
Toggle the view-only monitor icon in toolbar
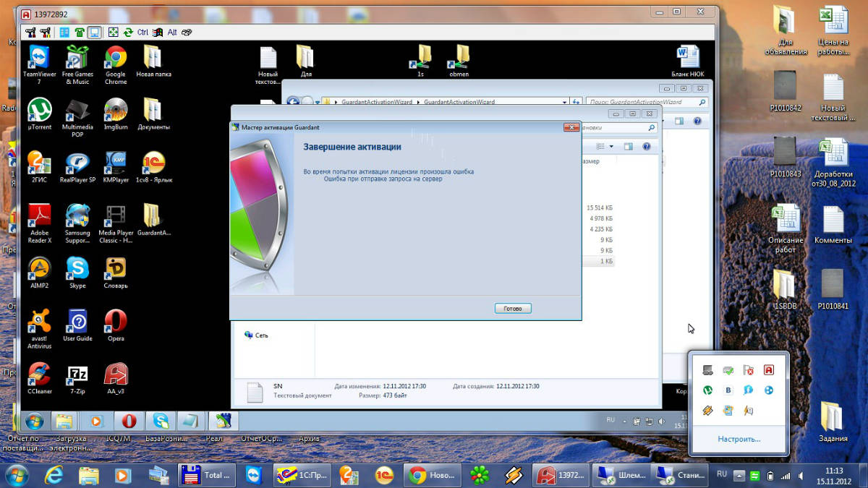[x=94, y=33]
